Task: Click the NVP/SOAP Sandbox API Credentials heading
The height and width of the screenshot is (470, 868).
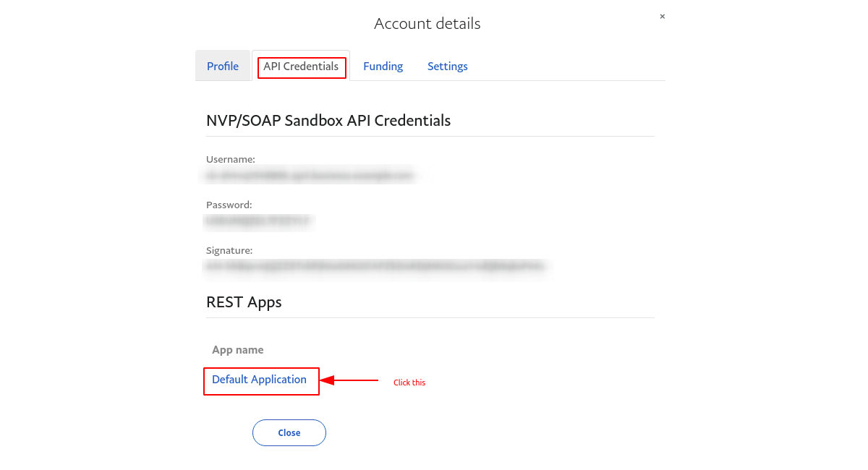Action: tap(328, 121)
